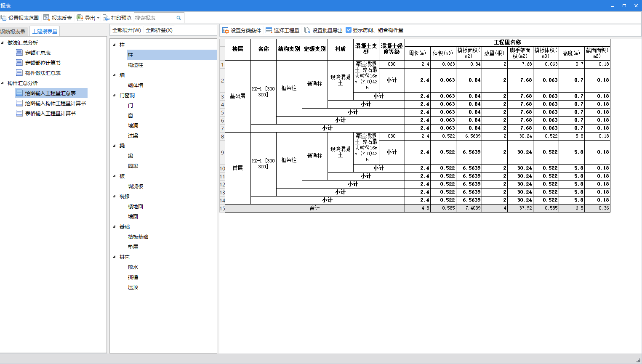Click the 打印预览 print preview icon
The height and width of the screenshot is (364, 642).
(106, 18)
